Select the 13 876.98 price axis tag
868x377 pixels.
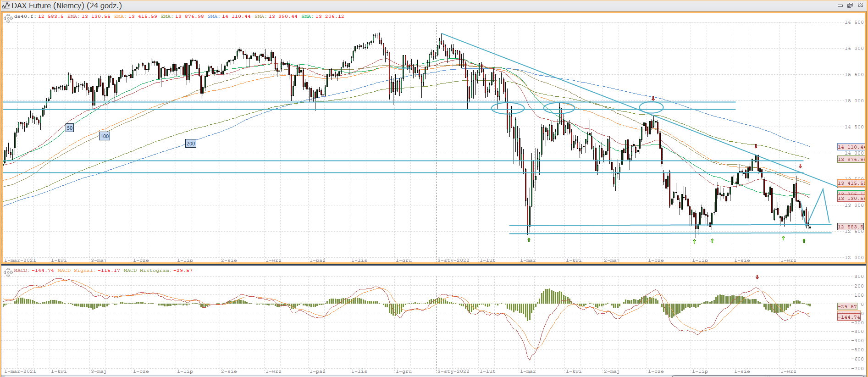click(851, 159)
